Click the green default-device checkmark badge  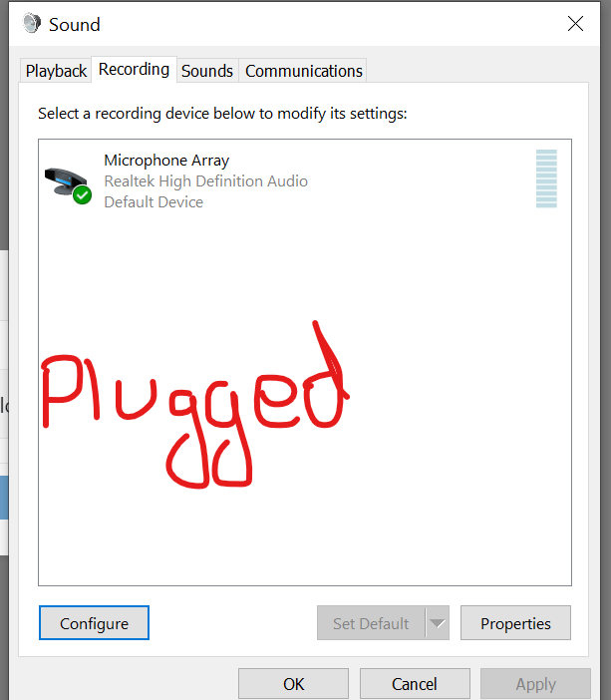pyautogui.click(x=83, y=195)
